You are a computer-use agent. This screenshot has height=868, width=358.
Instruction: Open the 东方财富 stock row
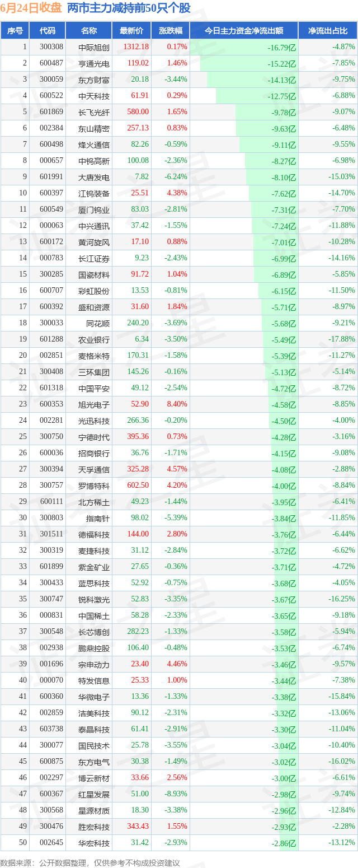[x=179, y=80]
